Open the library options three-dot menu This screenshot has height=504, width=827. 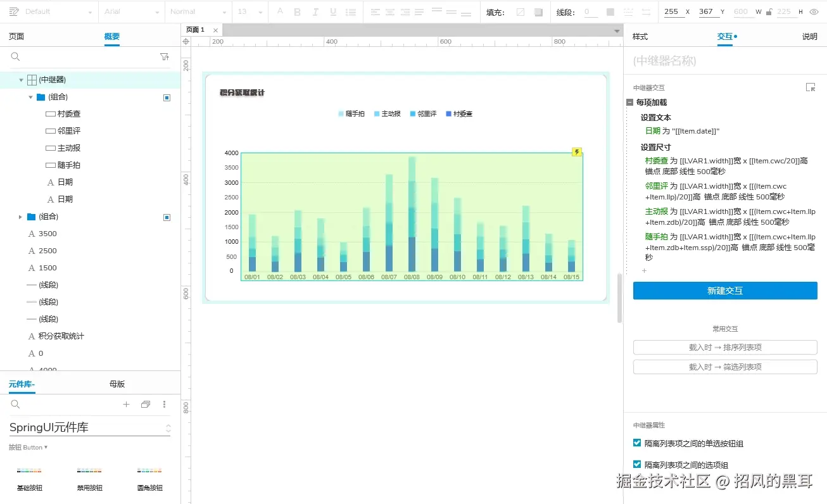point(165,404)
